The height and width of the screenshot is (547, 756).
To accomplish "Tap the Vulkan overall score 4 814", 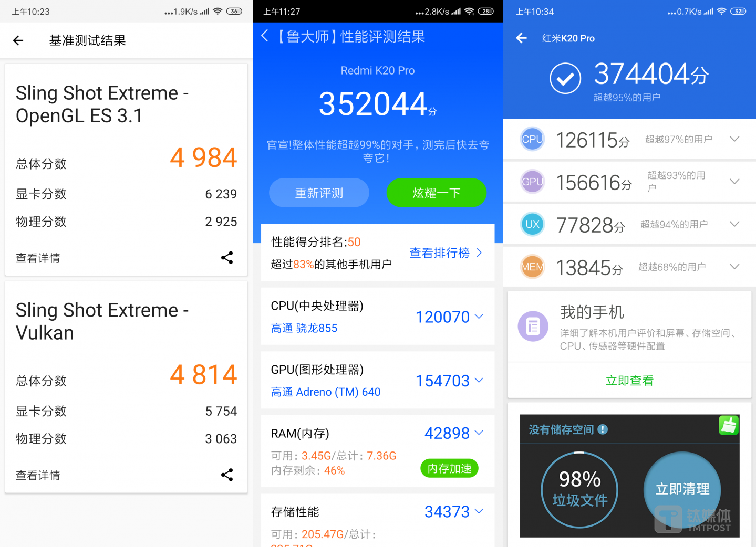I will coord(204,375).
